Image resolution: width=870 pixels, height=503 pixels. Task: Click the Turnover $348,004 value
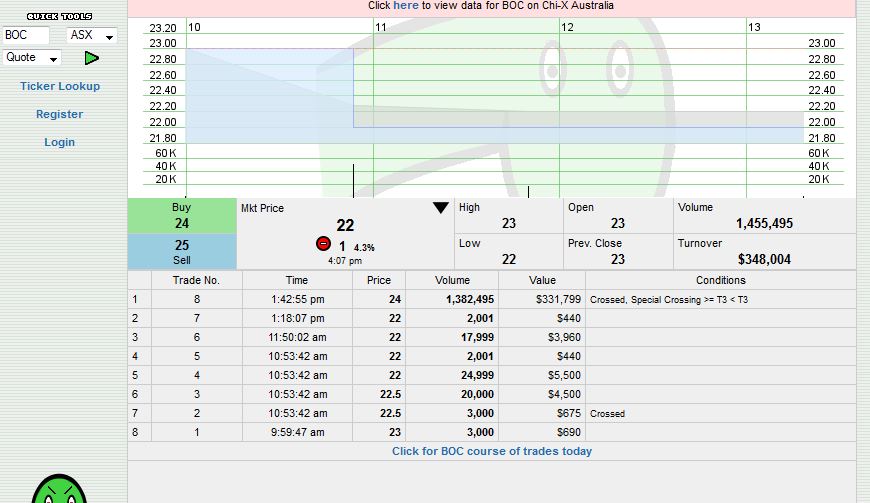click(x=764, y=259)
